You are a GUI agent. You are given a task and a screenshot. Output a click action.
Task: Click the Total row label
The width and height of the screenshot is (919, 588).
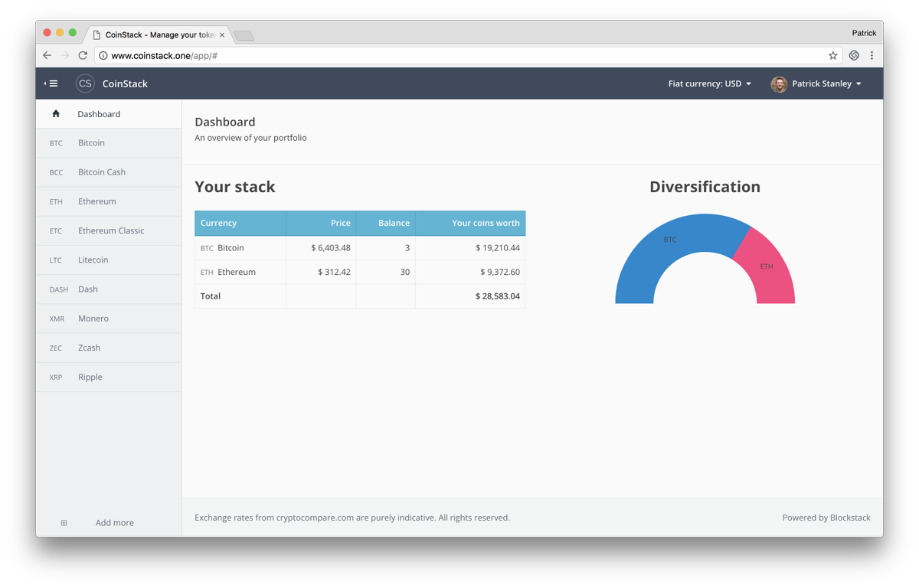pos(211,296)
